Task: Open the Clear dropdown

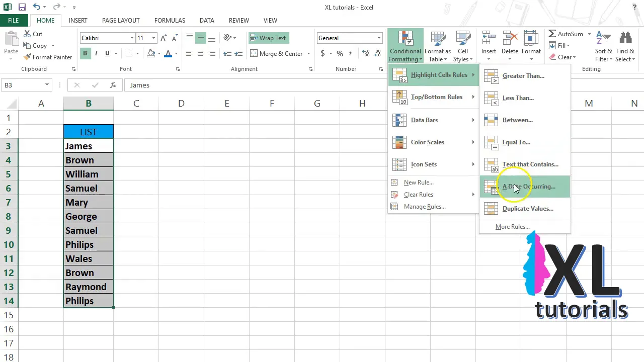Action: pyautogui.click(x=562, y=57)
